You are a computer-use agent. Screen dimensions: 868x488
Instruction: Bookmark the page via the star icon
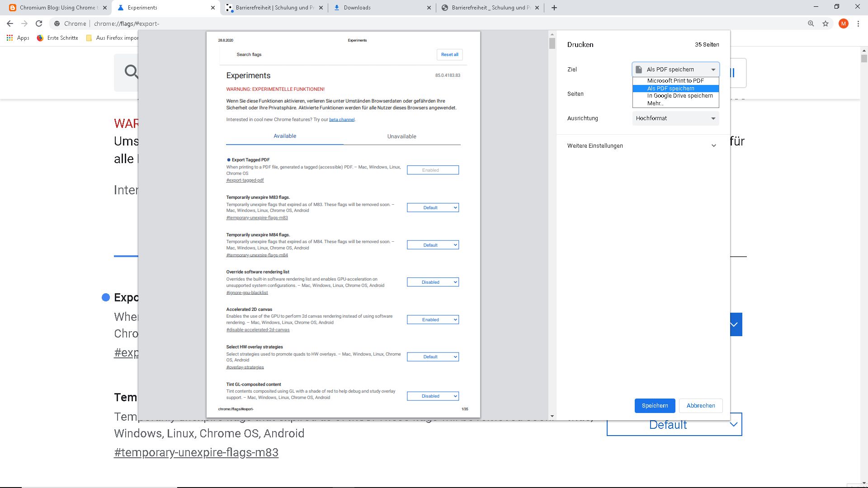tap(825, 23)
